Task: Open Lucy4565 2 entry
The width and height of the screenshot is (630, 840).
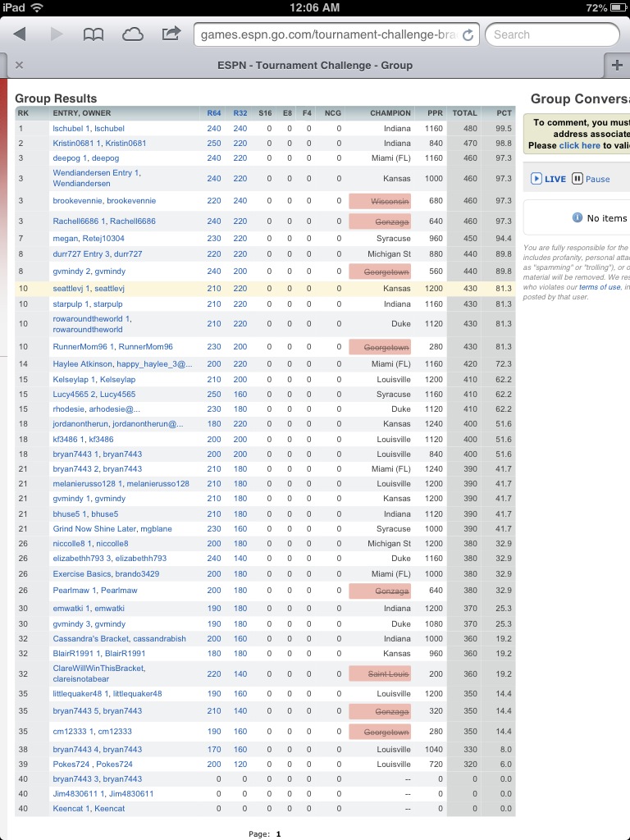Action: [x=94, y=395]
